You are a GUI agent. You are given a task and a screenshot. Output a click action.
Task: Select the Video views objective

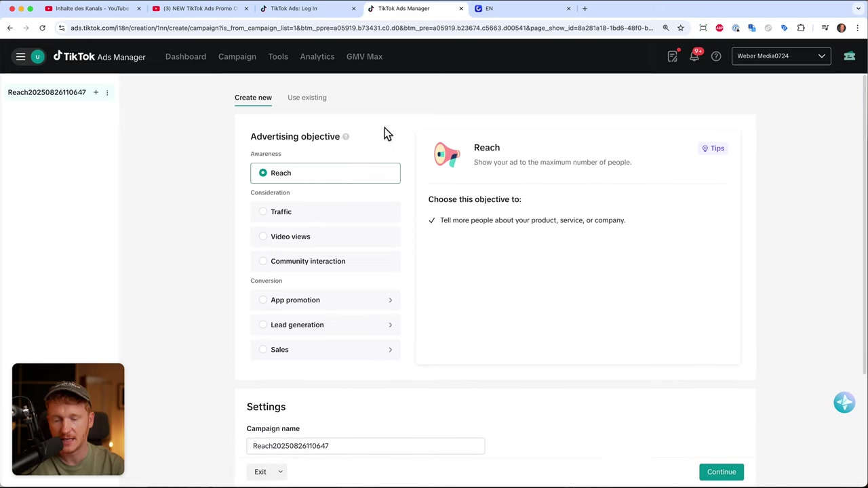click(x=325, y=237)
